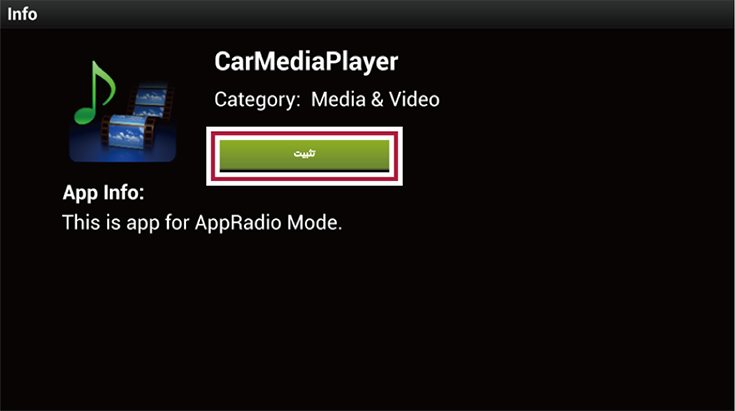
Task: Select the Category label
Action: point(257,99)
